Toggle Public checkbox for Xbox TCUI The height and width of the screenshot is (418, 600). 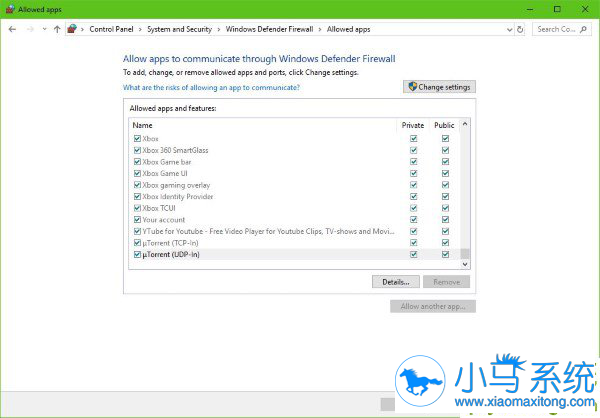point(445,208)
